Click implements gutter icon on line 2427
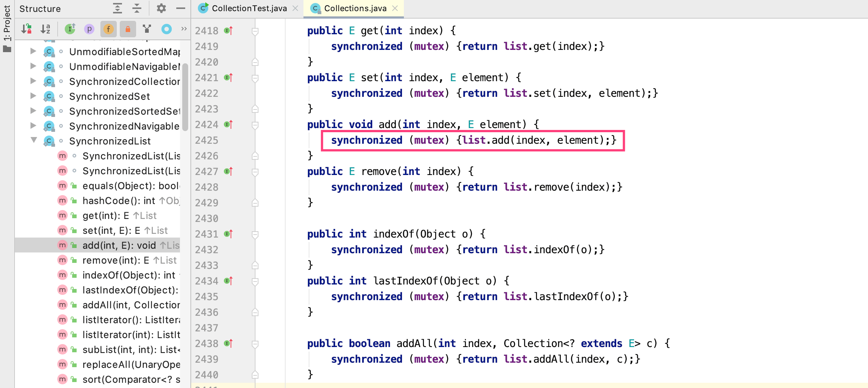 click(228, 171)
